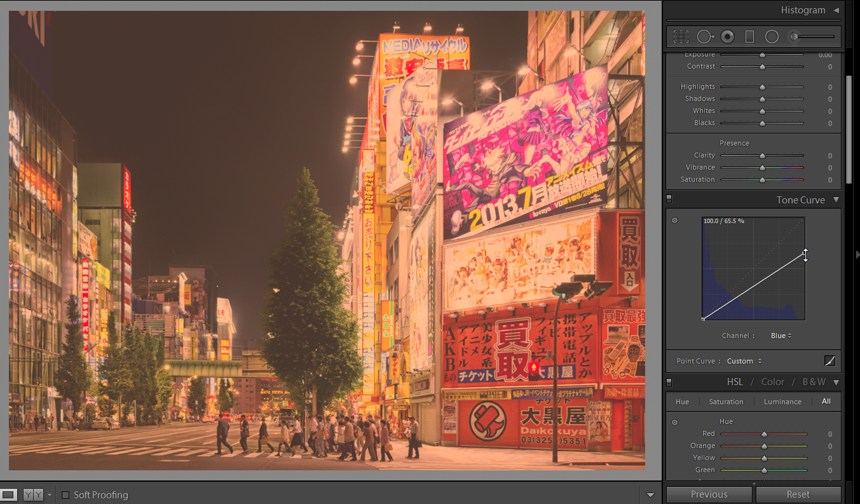Click the curve's bottom-left control point
Image resolution: width=860 pixels, height=504 pixels.
click(x=703, y=319)
